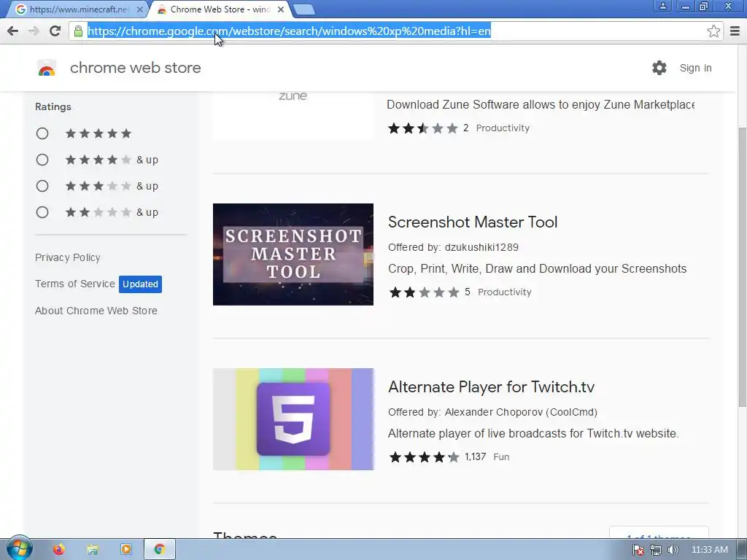Click the Zune star rating
This screenshot has height=560, width=747.
pos(422,128)
